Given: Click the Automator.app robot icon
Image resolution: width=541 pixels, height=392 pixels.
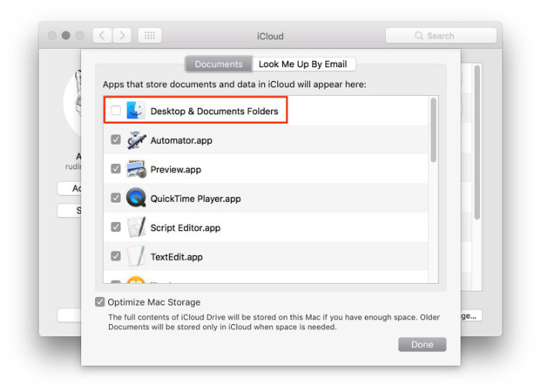Looking at the screenshot, I should 136,140.
